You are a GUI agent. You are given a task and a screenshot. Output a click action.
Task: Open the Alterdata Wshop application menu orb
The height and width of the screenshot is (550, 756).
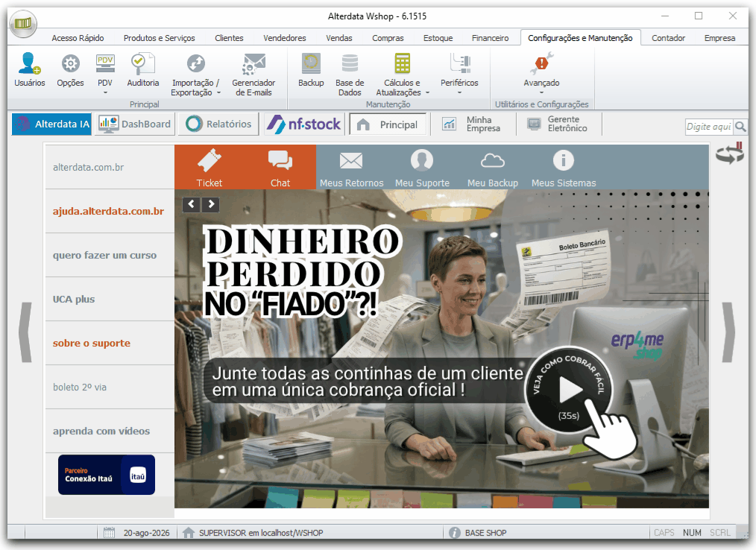(22, 24)
